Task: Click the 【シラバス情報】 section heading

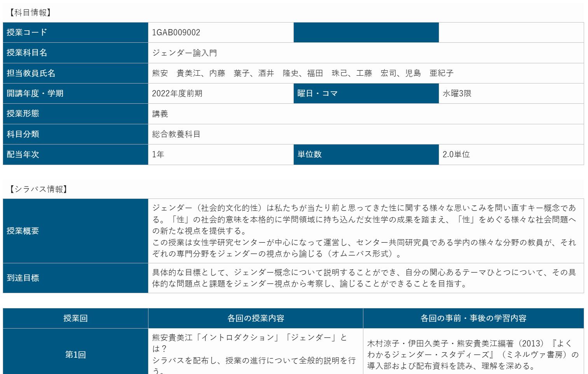Action: (38, 189)
